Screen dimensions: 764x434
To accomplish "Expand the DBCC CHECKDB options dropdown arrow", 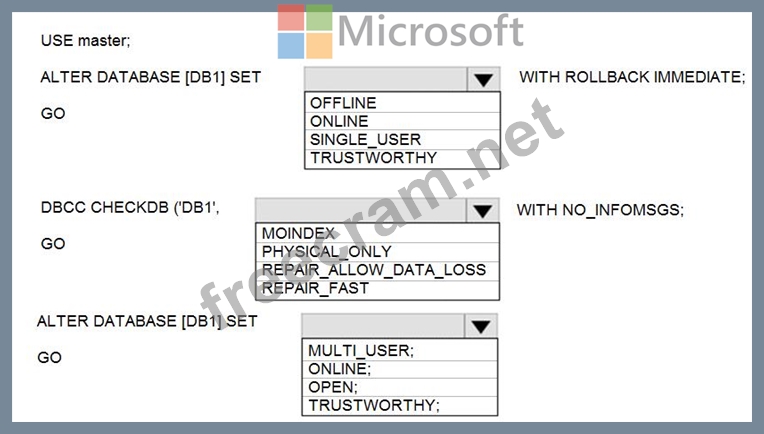I will pos(483,210).
